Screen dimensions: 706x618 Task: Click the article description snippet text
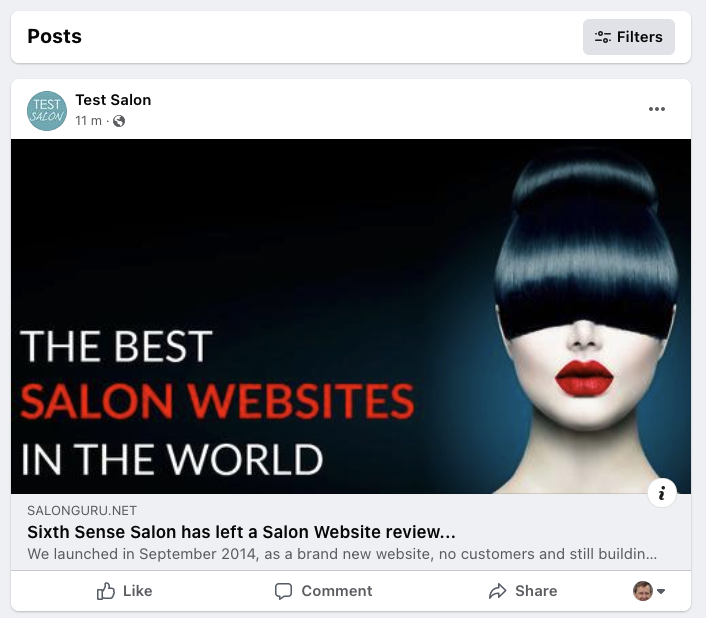tap(342, 554)
